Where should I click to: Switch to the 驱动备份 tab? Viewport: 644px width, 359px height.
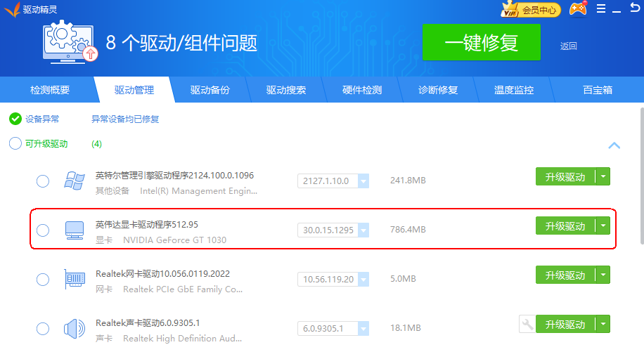click(210, 90)
